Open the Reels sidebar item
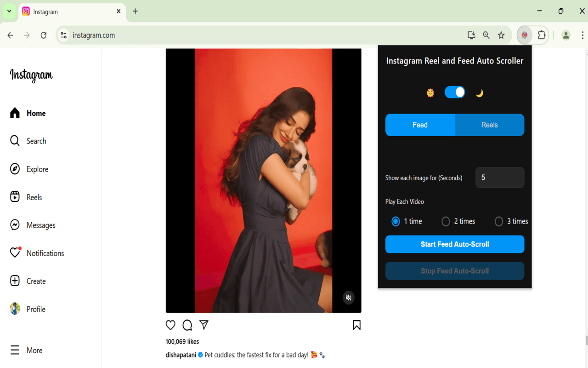 (x=26, y=197)
